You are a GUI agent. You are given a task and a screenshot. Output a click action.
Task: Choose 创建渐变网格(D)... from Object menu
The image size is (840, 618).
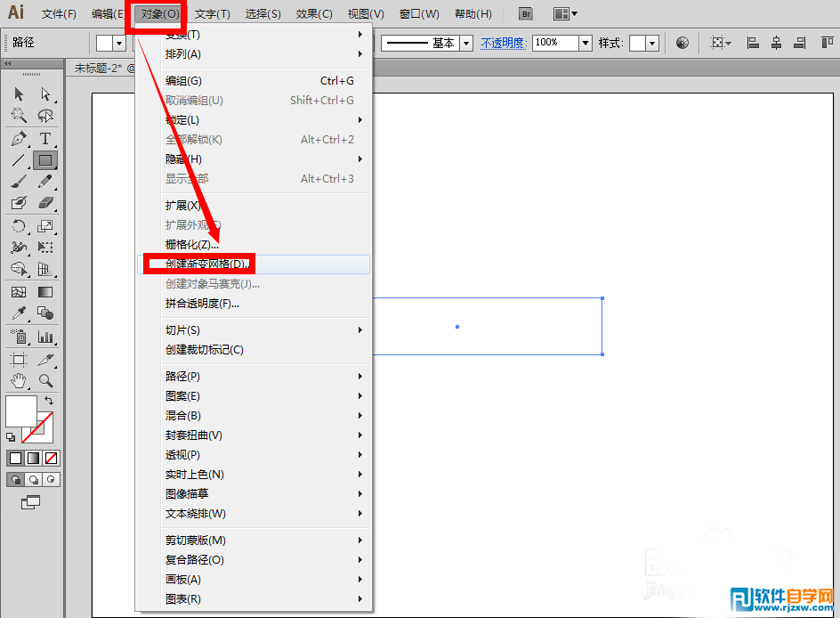click(x=254, y=264)
